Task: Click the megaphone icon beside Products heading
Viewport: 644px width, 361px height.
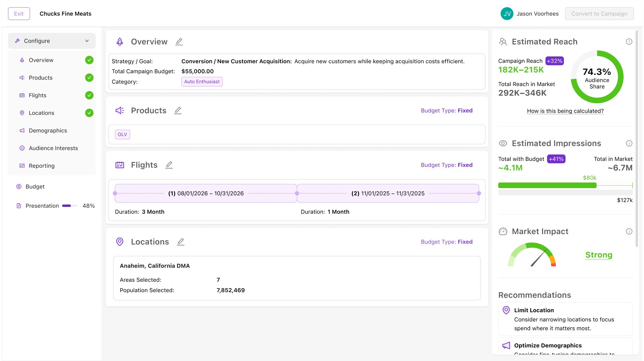Action: 120,110
